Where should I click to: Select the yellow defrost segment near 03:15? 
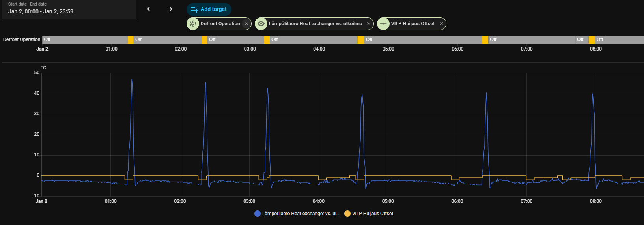[x=267, y=39]
